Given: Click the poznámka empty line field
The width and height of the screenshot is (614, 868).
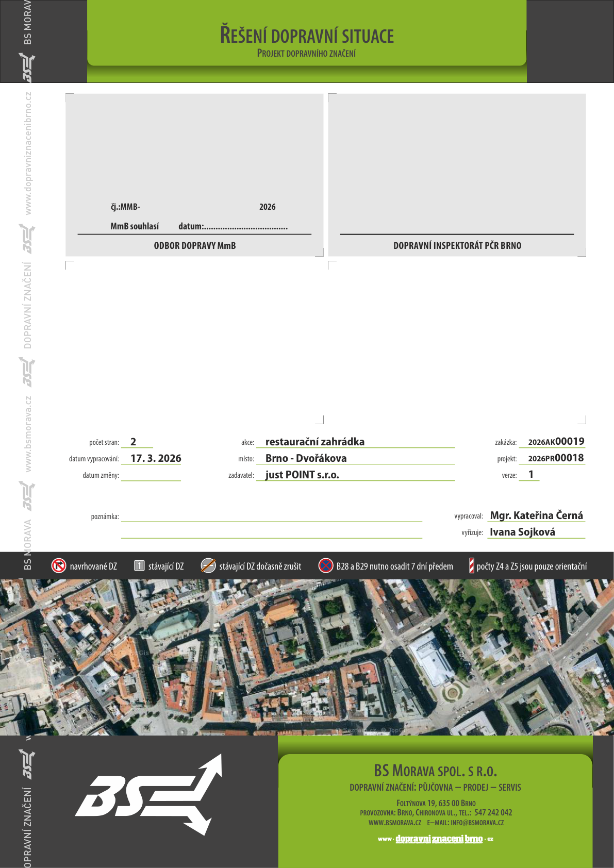Looking at the screenshot, I should coord(272,516).
